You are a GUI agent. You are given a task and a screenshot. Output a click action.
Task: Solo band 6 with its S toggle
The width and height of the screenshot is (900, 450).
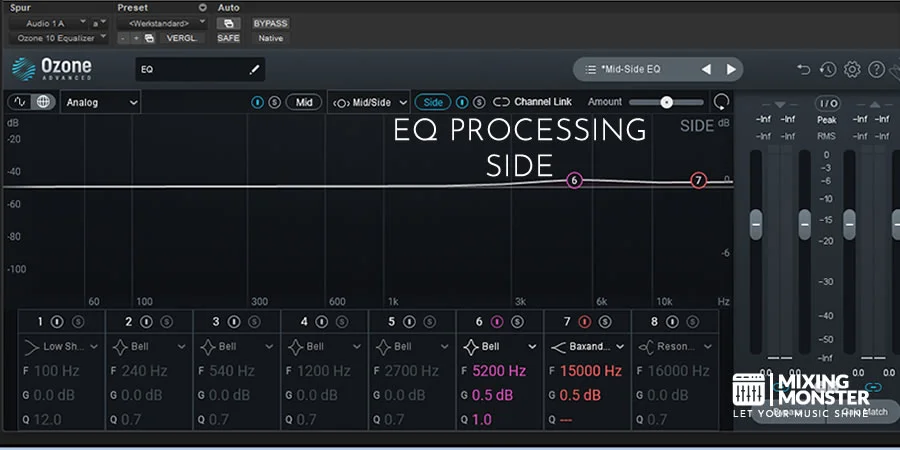(x=517, y=322)
